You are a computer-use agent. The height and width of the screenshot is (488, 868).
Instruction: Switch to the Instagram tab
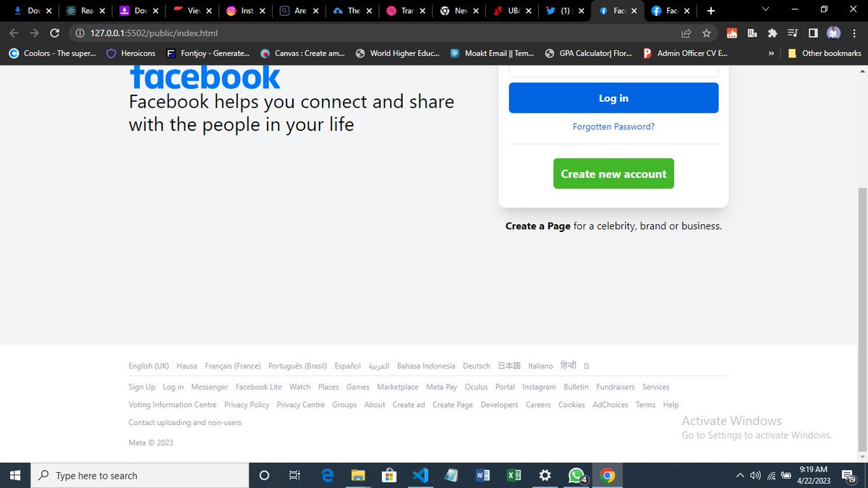245,11
